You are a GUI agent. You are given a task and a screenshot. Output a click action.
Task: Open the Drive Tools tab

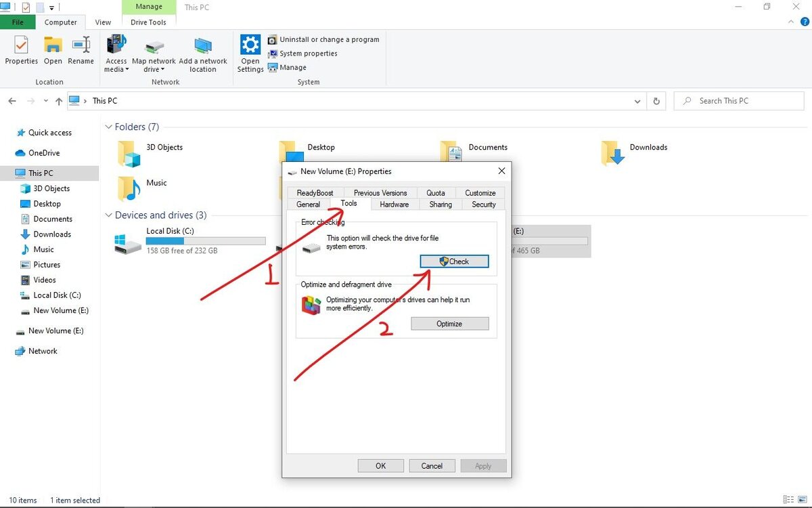pyautogui.click(x=148, y=22)
